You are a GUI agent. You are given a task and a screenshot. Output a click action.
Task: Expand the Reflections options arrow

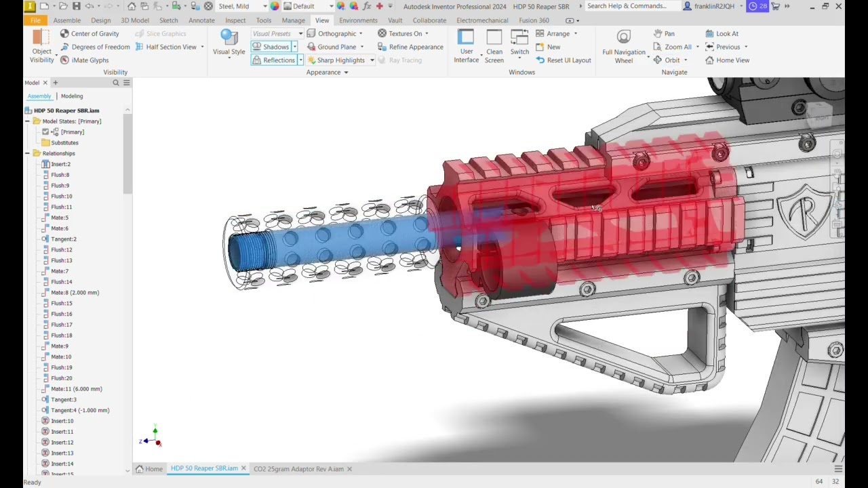point(300,60)
